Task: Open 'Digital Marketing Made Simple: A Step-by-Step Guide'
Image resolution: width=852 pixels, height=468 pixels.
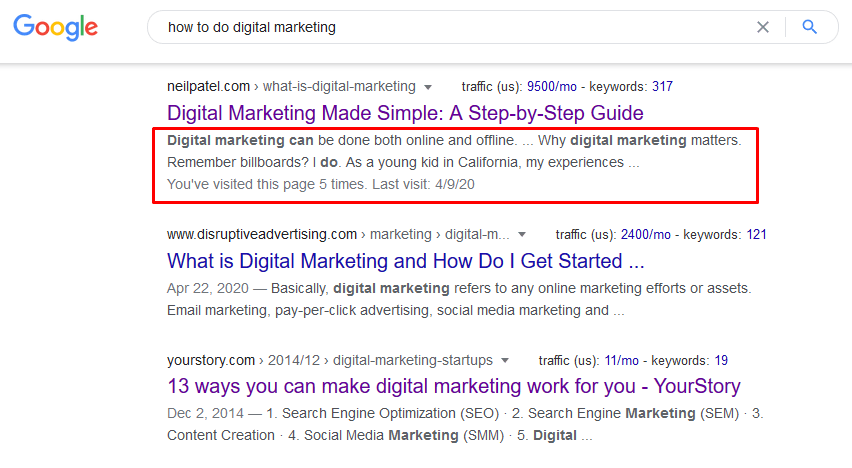Action: 405,113
